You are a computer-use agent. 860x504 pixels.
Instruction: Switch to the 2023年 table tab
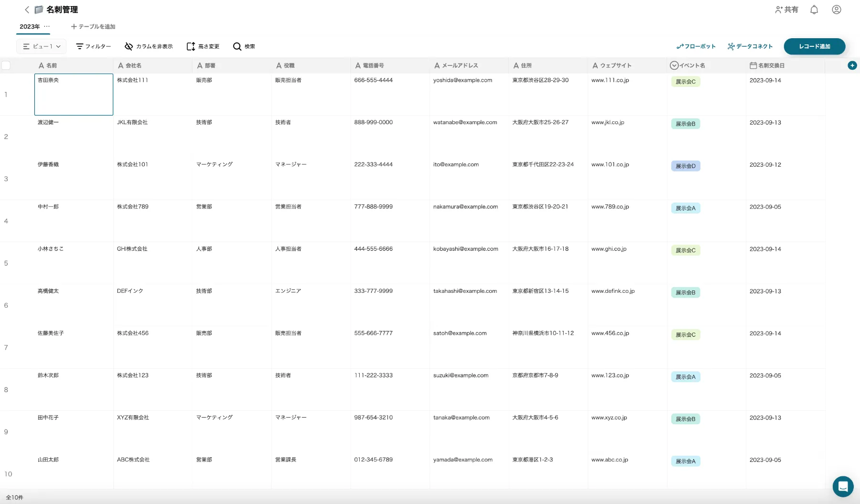(x=30, y=27)
